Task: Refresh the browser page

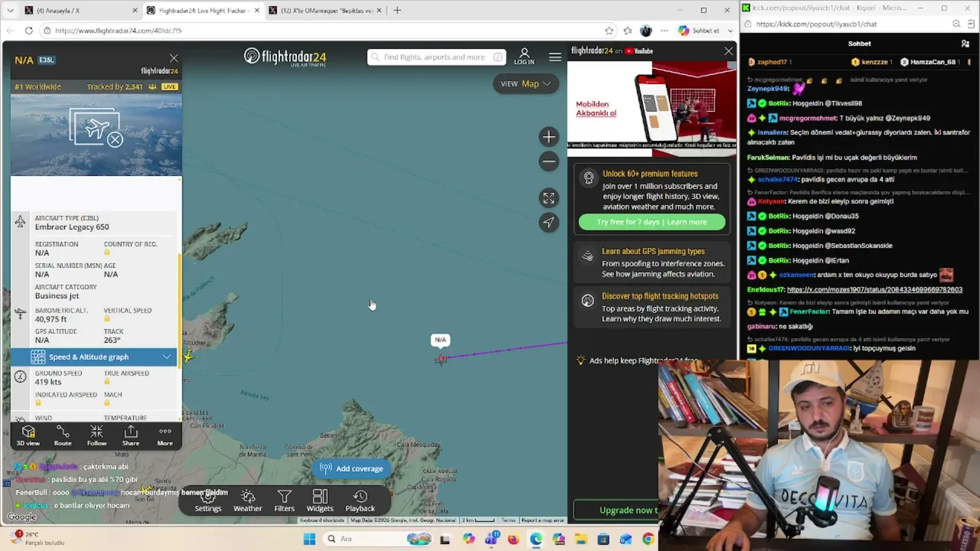Action: click(x=28, y=31)
